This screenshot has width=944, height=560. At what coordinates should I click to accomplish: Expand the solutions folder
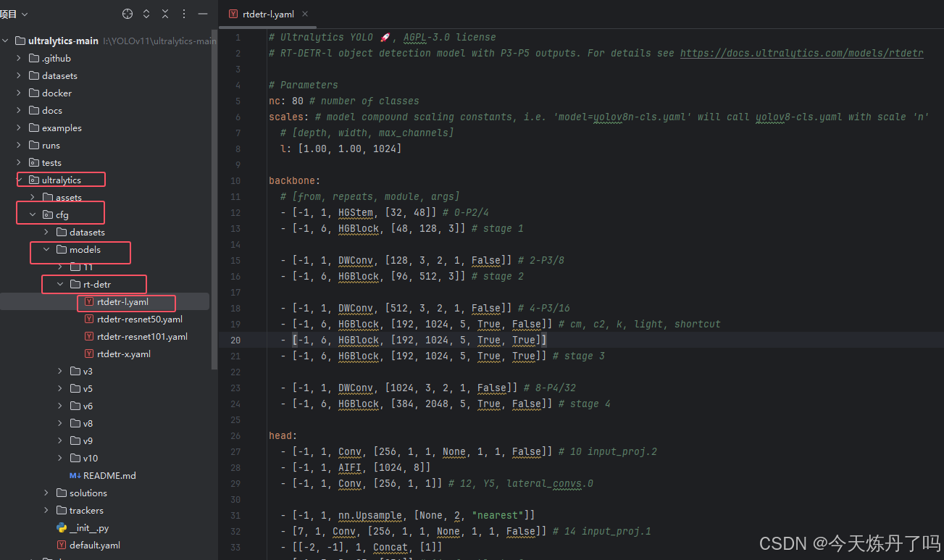(x=47, y=493)
